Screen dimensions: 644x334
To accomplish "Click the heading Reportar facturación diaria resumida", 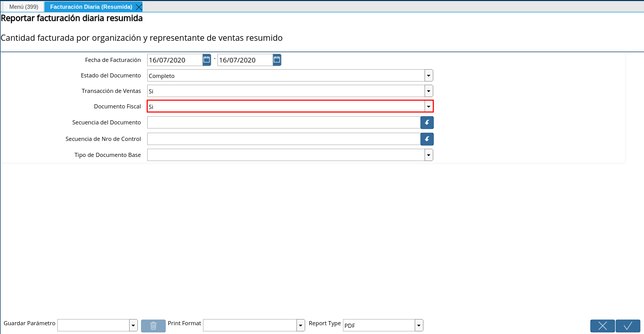I will pyautogui.click(x=72, y=18).
